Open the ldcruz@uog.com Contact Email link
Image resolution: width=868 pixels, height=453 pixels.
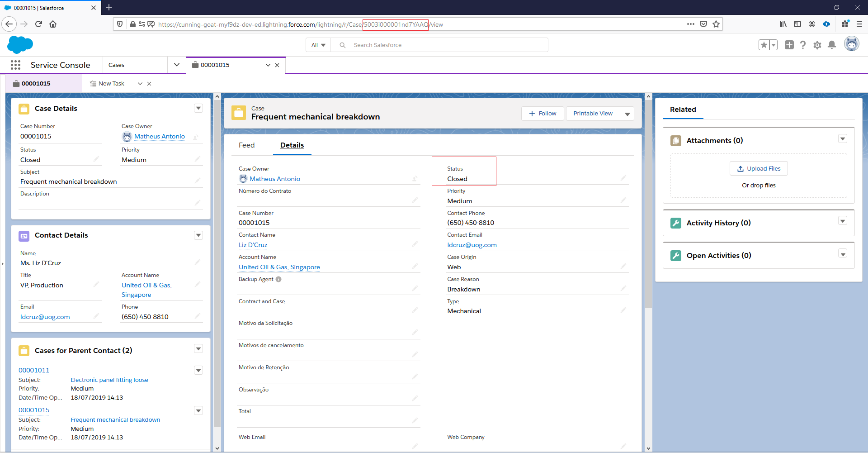pyautogui.click(x=472, y=245)
